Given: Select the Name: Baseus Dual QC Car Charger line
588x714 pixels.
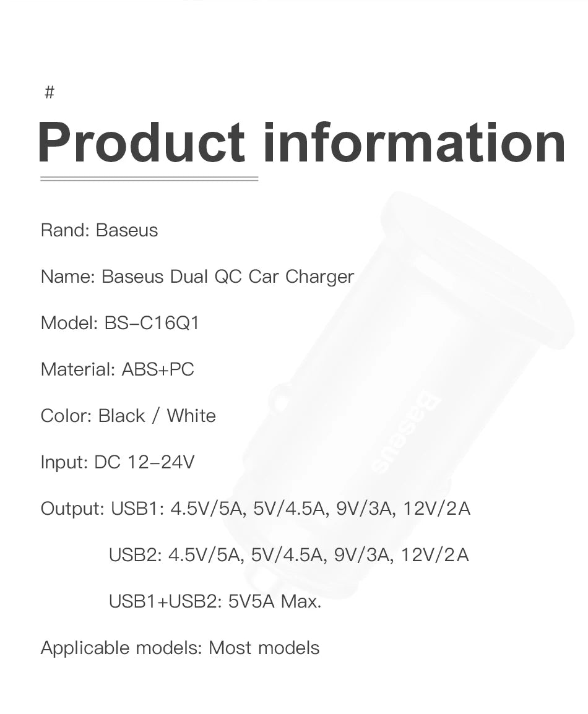Looking at the screenshot, I should coord(197,277).
